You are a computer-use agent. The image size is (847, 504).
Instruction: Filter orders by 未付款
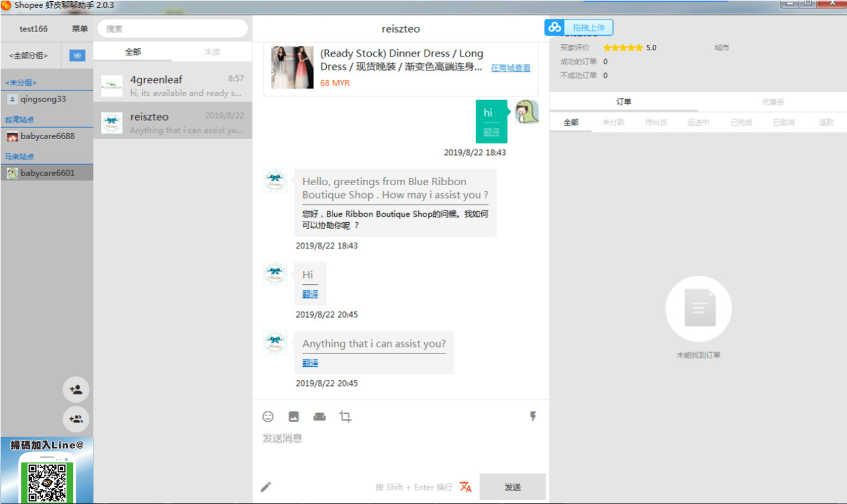coord(614,122)
